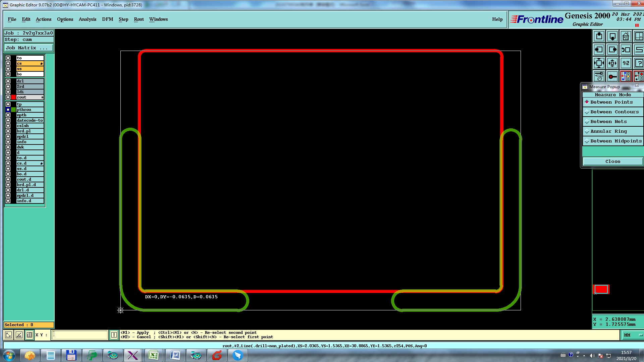Open the Analysis menu
Viewport: 644px width, 362px height.
tap(88, 19)
